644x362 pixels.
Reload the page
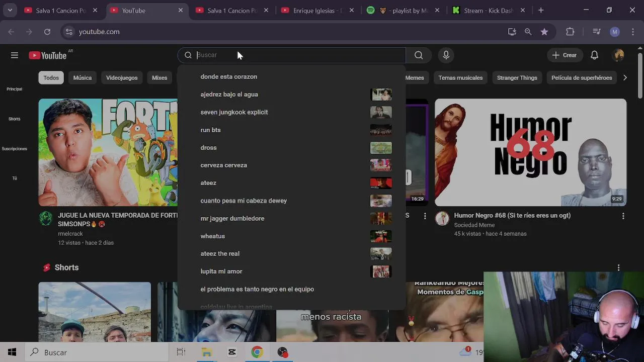[47, 32]
